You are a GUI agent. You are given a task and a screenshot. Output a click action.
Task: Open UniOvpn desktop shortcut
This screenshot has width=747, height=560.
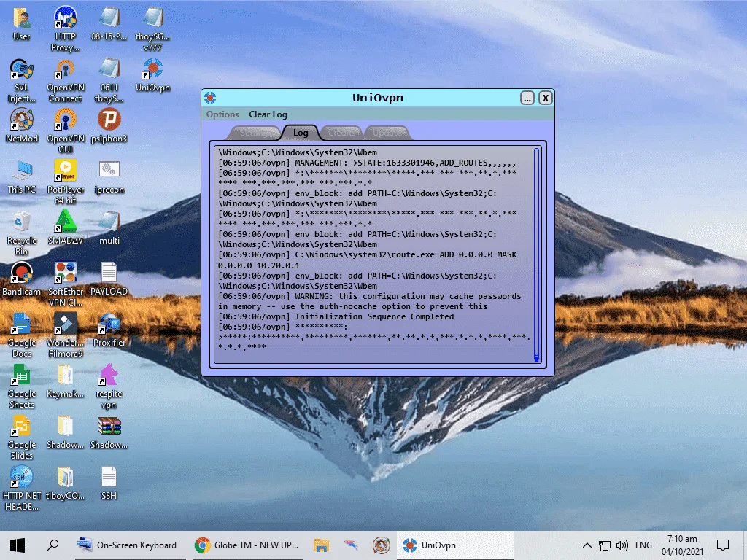[152, 75]
